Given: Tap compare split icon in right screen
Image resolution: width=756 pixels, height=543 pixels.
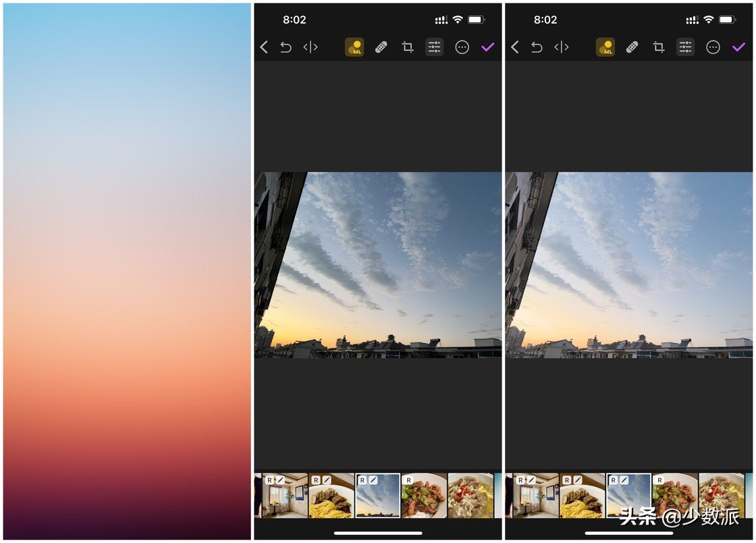Looking at the screenshot, I should tap(561, 47).
